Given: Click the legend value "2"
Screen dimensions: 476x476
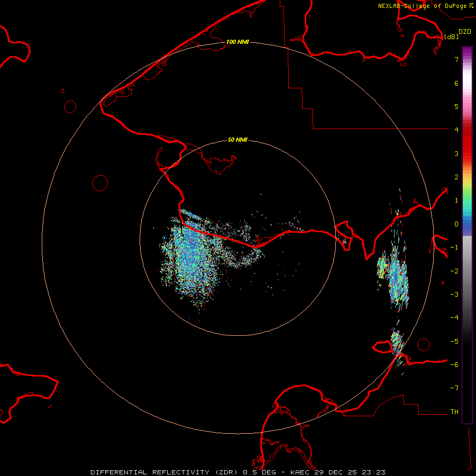Looking at the screenshot, I should pyautogui.click(x=456, y=177).
